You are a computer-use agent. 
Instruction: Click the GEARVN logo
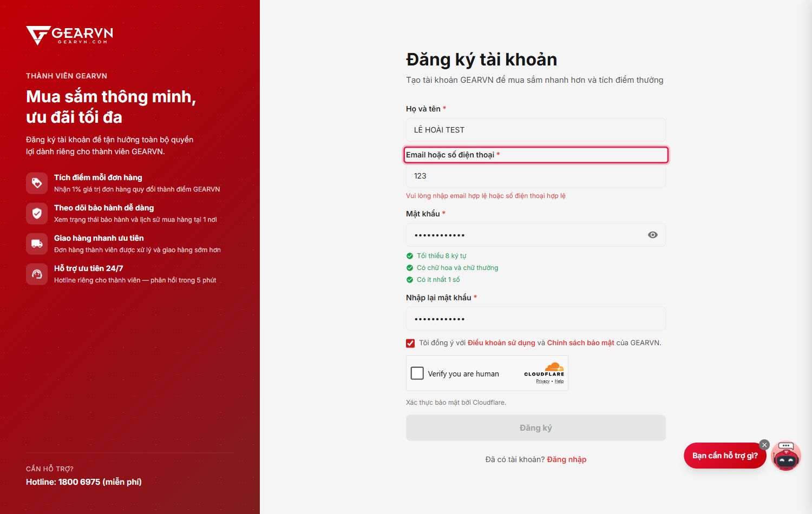click(x=70, y=35)
